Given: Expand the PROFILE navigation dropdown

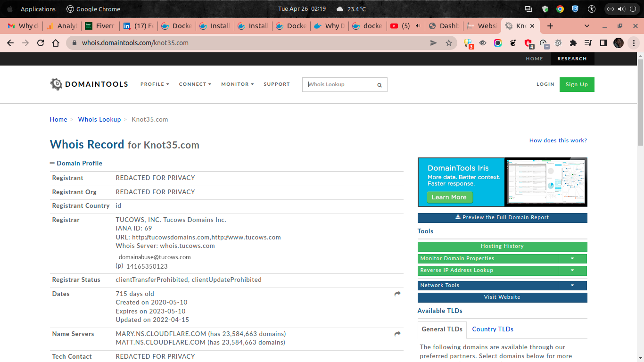Looking at the screenshot, I should (155, 84).
